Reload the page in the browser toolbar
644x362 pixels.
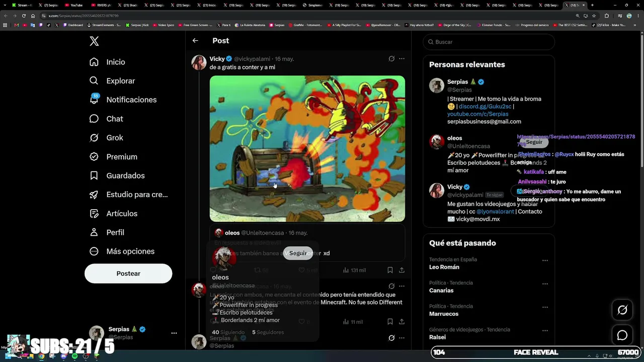[23, 16]
